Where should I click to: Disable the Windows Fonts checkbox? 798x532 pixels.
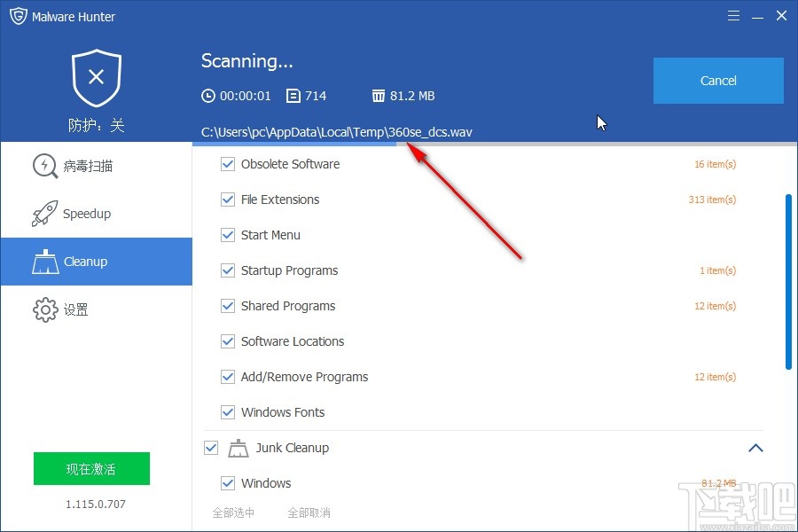(x=228, y=411)
